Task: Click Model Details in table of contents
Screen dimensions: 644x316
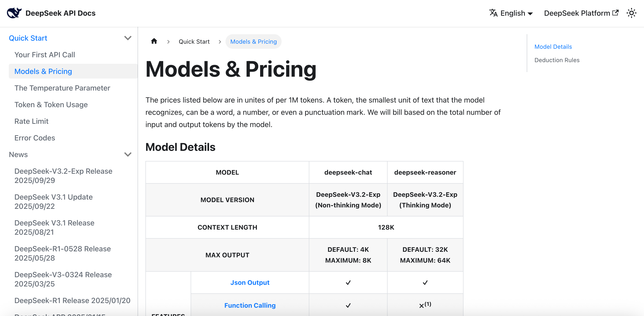Action: 553,46
